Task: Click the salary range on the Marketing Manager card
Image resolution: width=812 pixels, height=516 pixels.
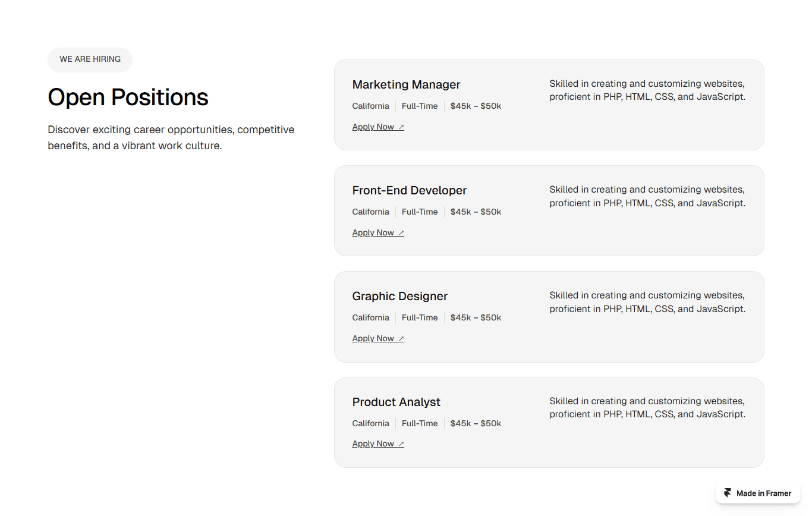Action: [476, 106]
